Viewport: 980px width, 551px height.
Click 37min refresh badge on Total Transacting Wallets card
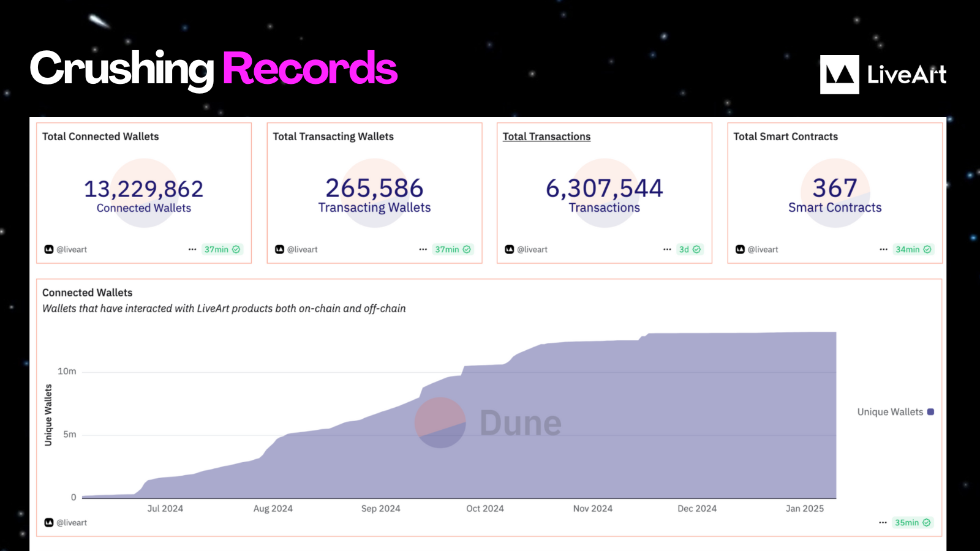pyautogui.click(x=453, y=249)
